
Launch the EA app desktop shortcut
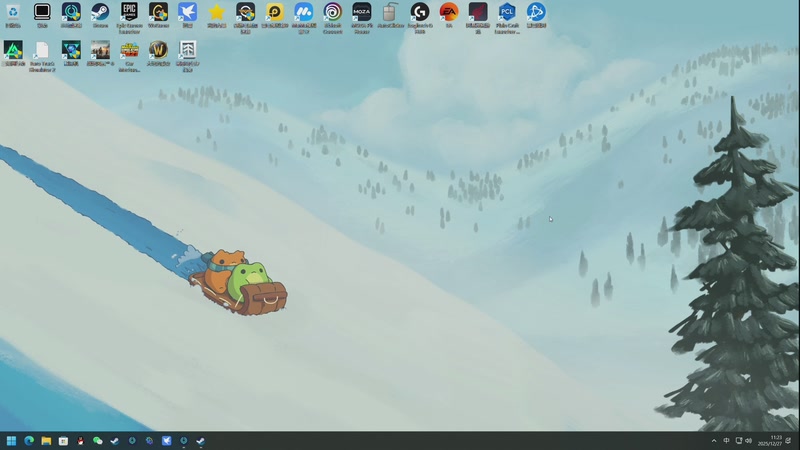[x=449, y=15]
